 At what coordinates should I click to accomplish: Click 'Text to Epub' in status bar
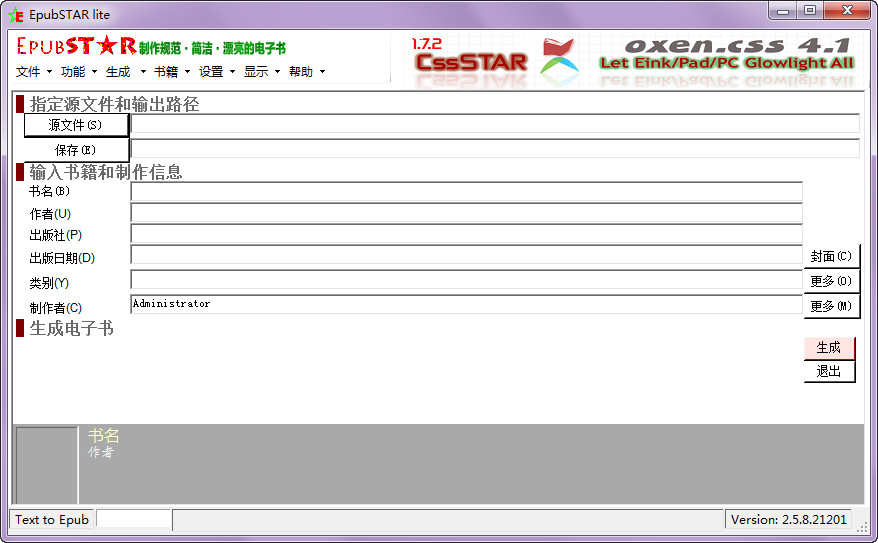(52, 519)
